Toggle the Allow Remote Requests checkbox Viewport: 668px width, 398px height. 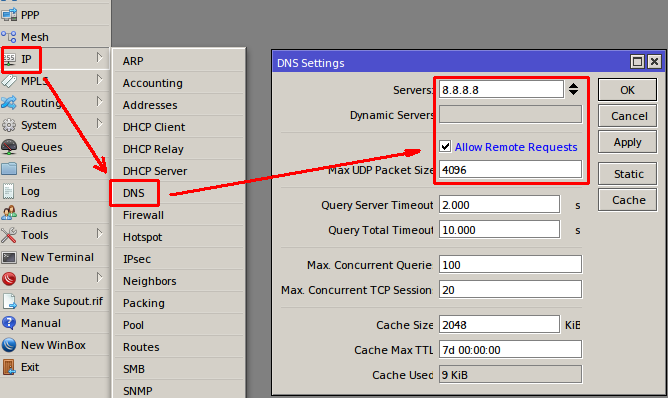(445, 147)
